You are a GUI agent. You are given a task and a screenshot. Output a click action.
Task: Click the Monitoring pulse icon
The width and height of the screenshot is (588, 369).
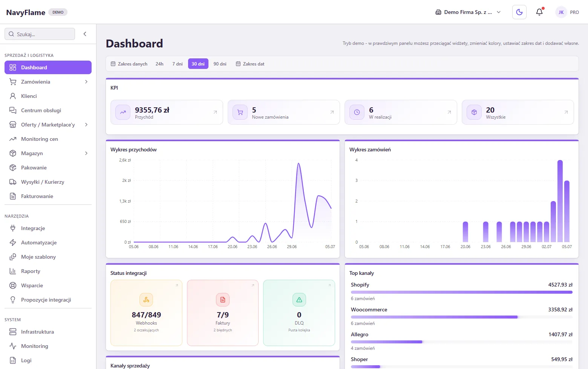[13, 346]
